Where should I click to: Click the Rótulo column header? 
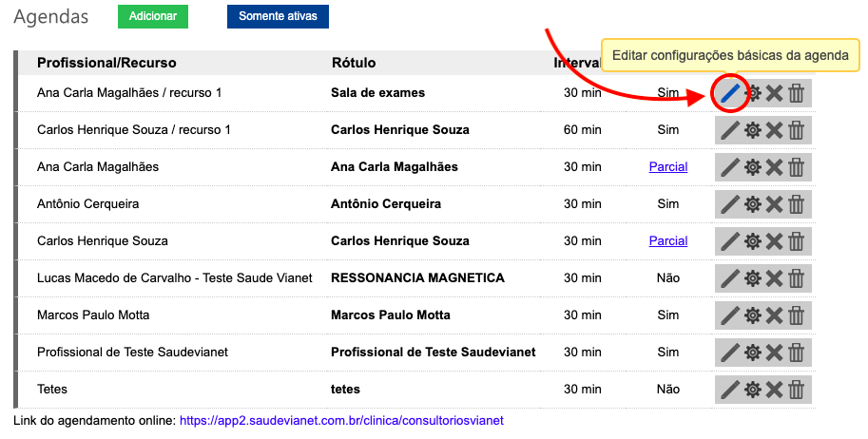[353, 63]
